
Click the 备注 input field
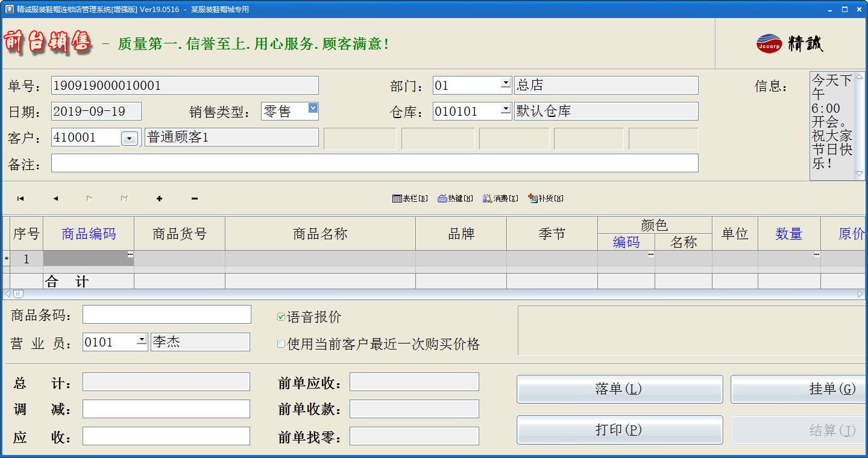coord(375,163)
